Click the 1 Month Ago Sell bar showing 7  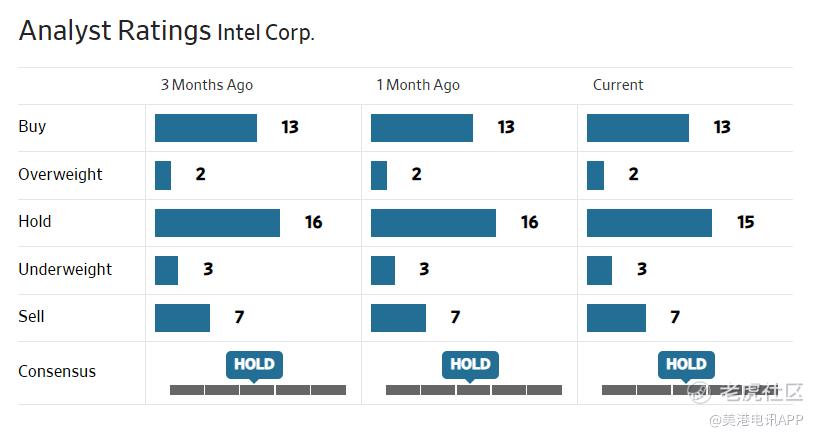pos(398,317)
